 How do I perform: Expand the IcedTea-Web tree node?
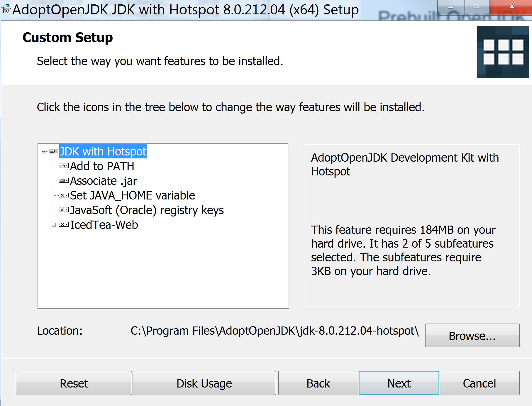tap(54, 225)
